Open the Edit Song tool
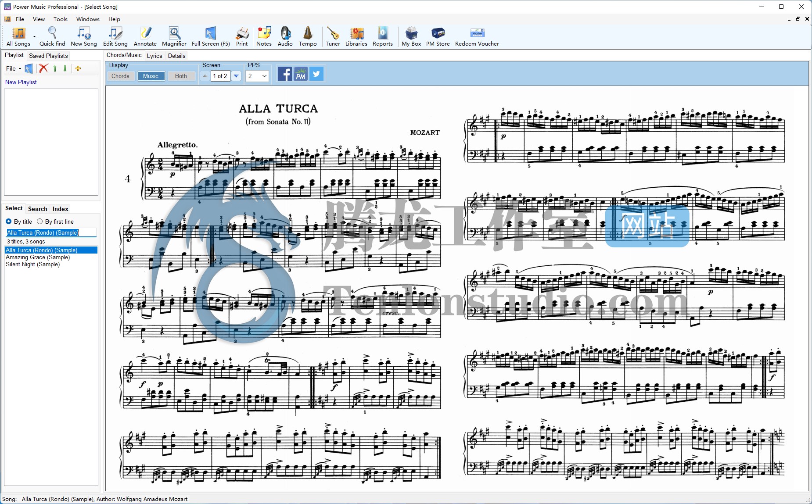 [115, 36]
